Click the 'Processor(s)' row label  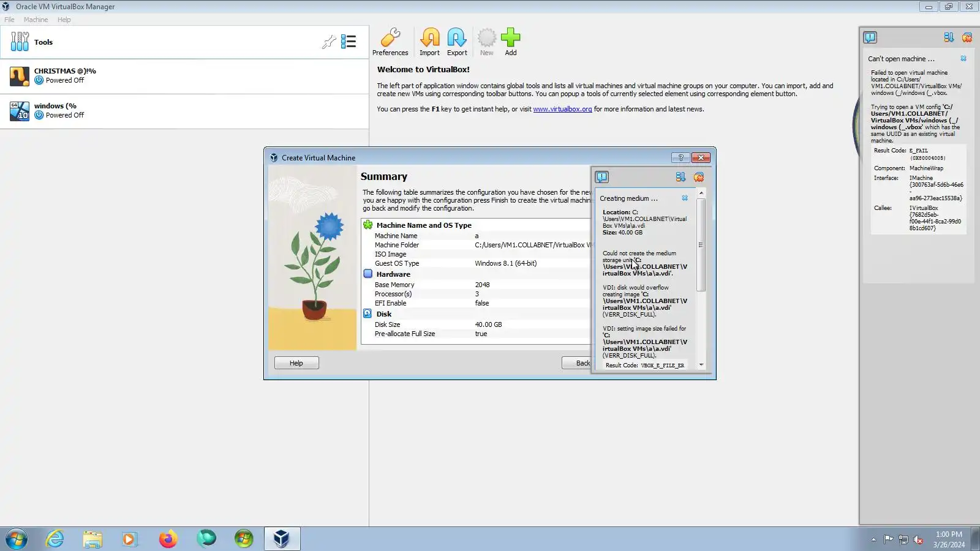coord(393,294)
